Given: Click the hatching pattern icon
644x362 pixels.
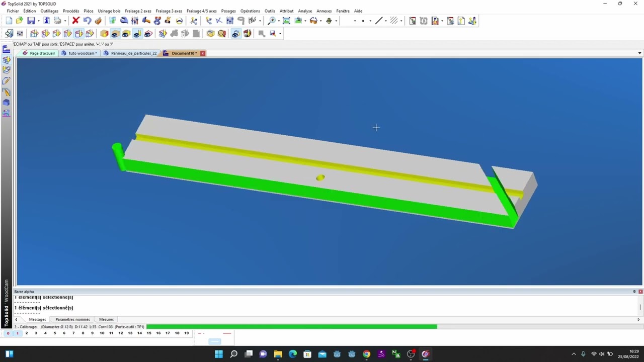Looking at the screenshot, I should pos(394,21).
